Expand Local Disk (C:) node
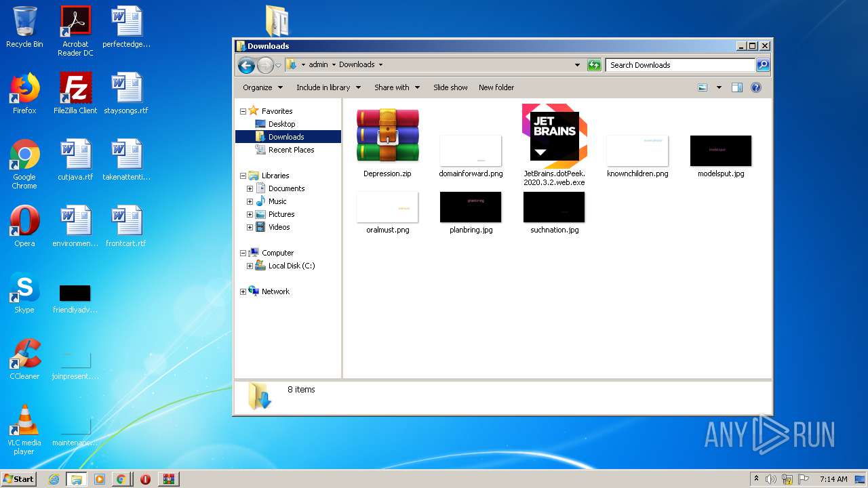The height and width of the screenshot is (488, 868). click(x=250, y=266)
